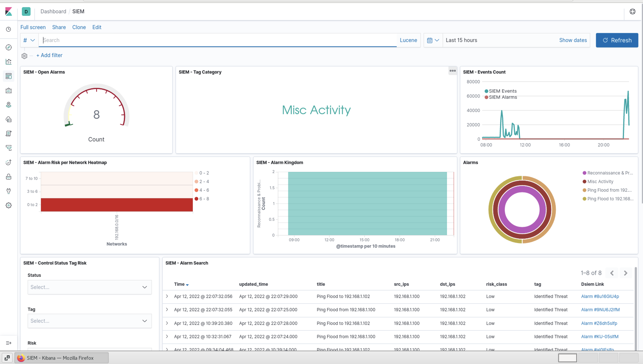
Task: Expand alarm row at 22:07:32.055
Action: click(x=167, y=309)
